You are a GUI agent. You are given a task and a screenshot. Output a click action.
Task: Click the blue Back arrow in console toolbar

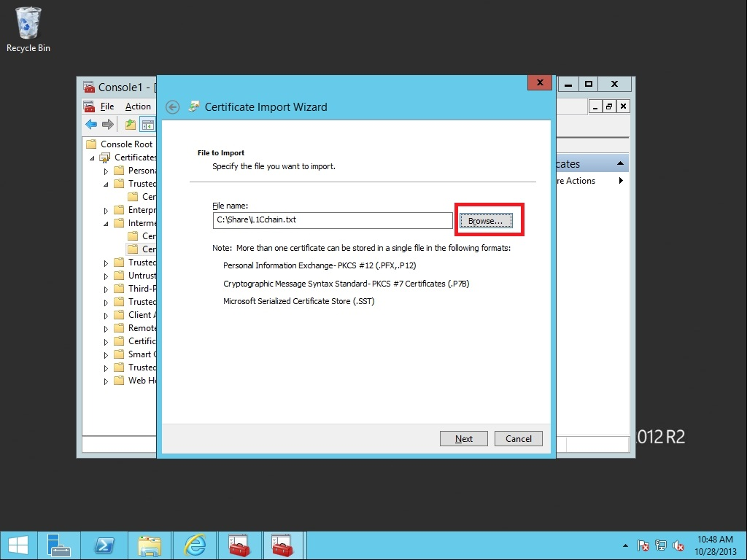pos(91,125)
